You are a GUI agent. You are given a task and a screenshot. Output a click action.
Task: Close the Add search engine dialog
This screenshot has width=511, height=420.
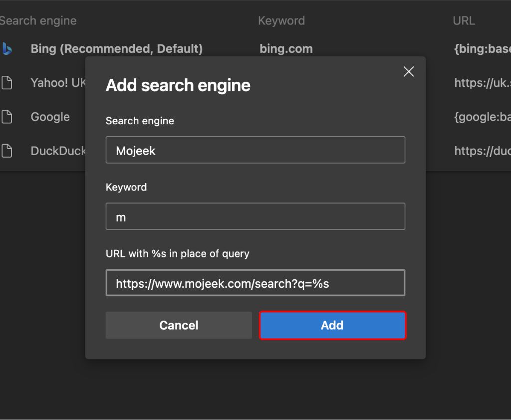(x=408, y=71)
